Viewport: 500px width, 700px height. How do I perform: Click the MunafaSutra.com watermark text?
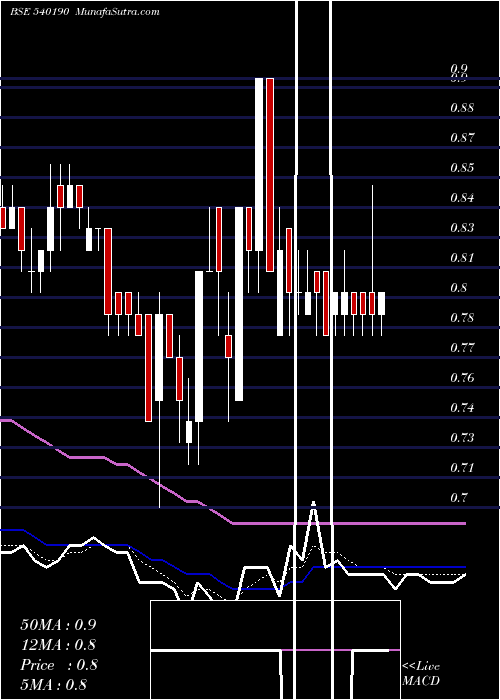click(118, 11)
